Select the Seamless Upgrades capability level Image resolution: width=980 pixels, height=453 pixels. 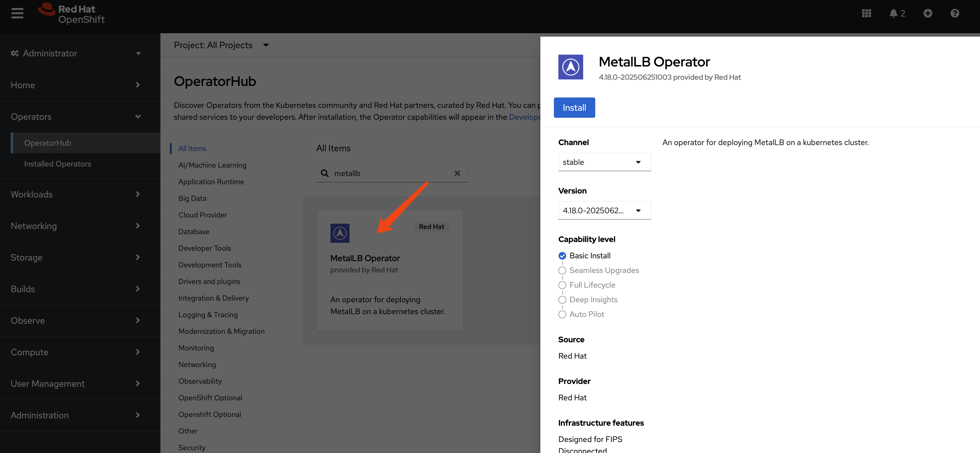(562, 270)
